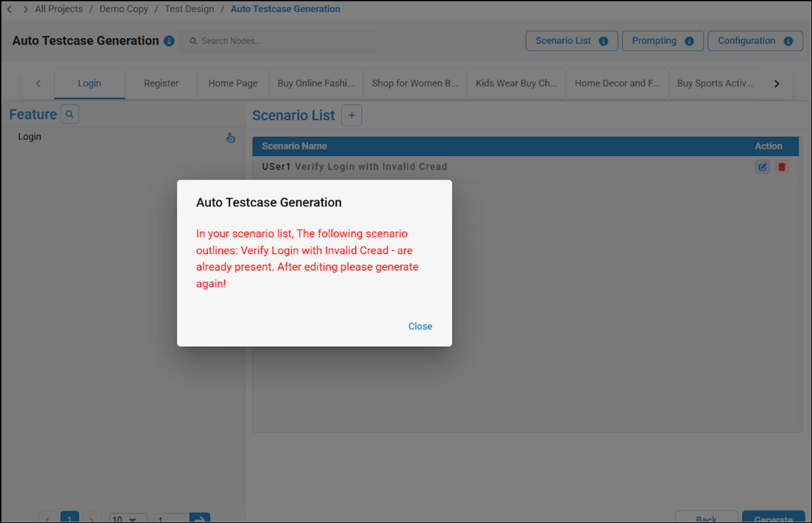Viewport: 812px width, 523px height.
Task: Open the Scenario List button at top
Action: (571, 41)
